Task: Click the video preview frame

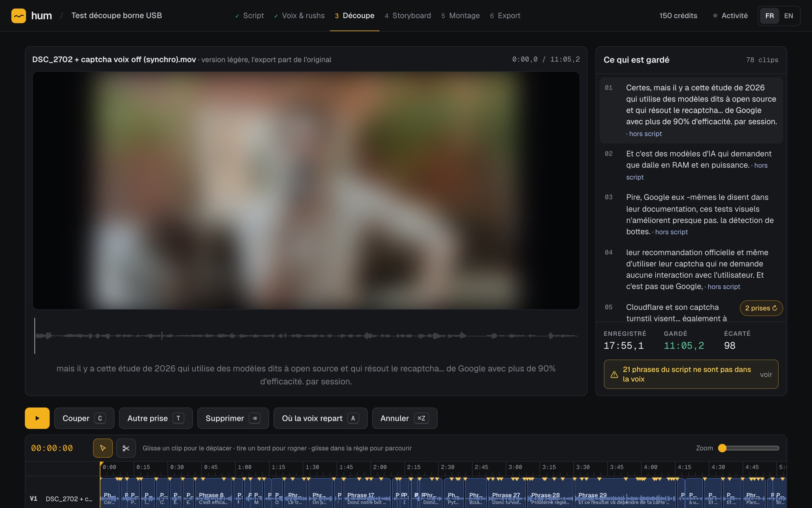Action: pyautogui.click(x=306, y=191)
